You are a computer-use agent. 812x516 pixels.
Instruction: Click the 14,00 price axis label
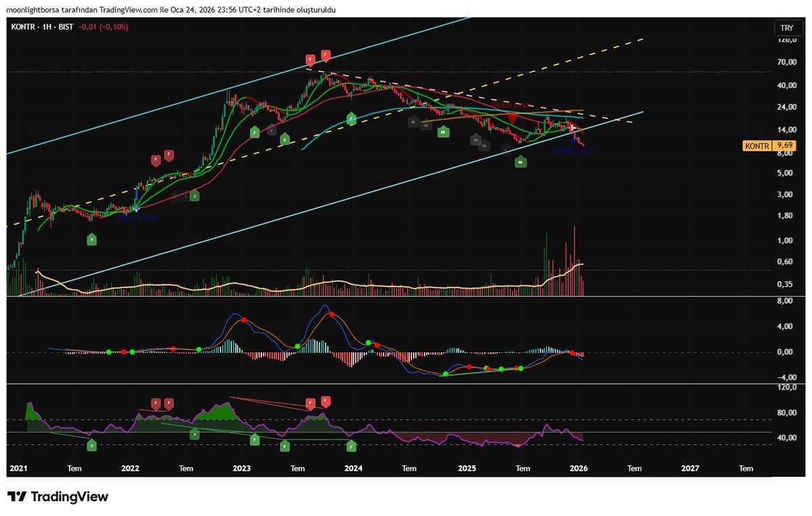click(x=787, y=130)
